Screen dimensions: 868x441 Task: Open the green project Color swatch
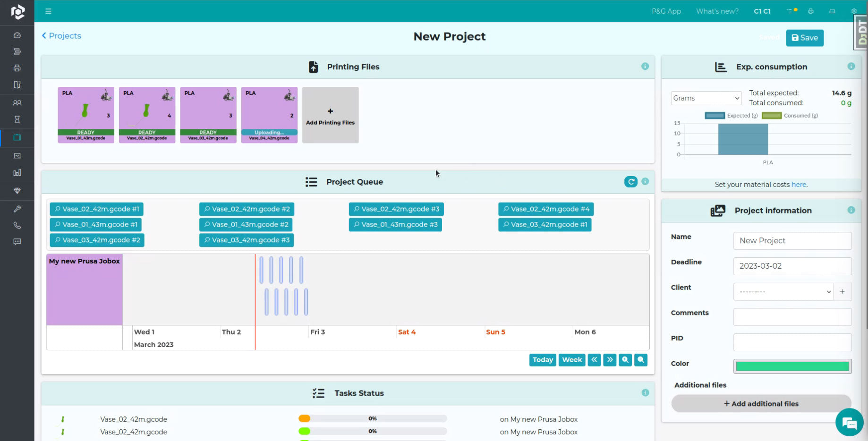792,366
